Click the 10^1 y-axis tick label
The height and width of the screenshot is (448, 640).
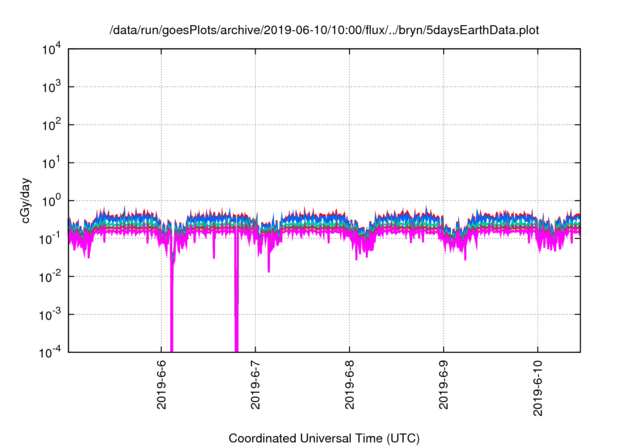click(52, 163)
